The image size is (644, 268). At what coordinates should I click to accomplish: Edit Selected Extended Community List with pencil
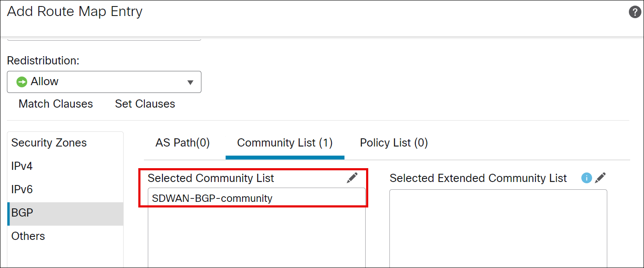[600, 178]
